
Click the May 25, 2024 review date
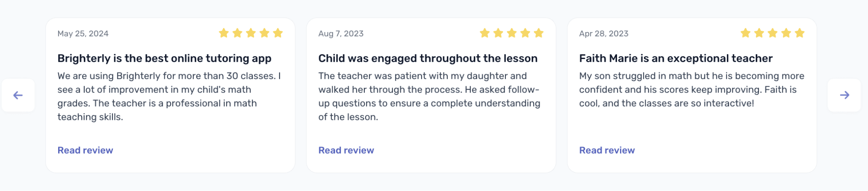(x=83, y=34)
